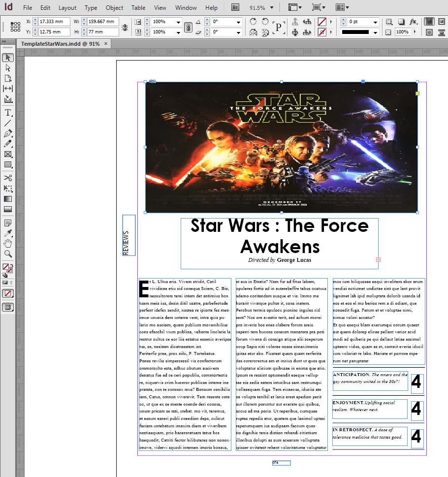Open the stroke weight 0 pt dropdown

tap(375, 22)
